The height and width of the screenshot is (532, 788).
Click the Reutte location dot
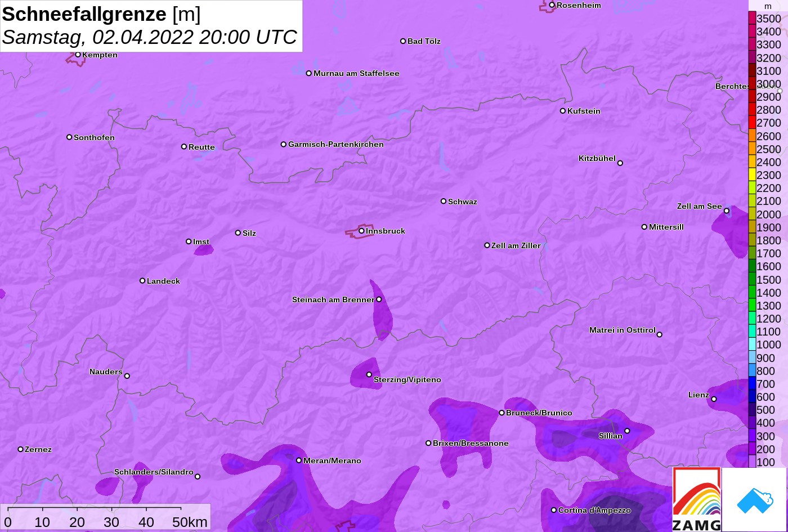pos(184,147)
